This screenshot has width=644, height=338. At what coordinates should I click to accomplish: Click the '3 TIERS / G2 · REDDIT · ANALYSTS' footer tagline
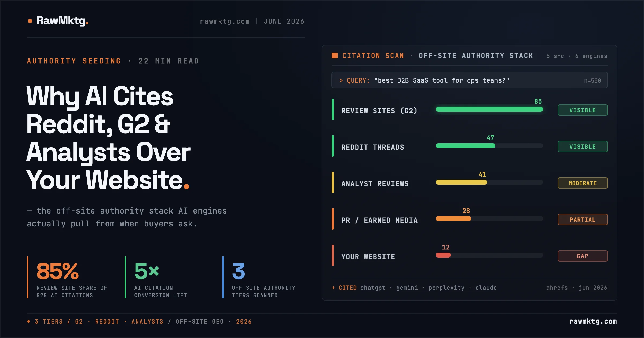(99, 321)
